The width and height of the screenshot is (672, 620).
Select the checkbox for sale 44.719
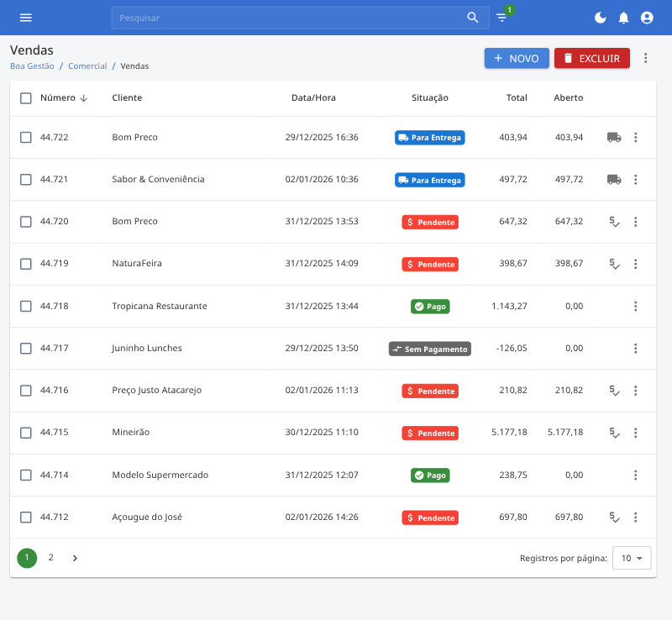pos(26,264)
